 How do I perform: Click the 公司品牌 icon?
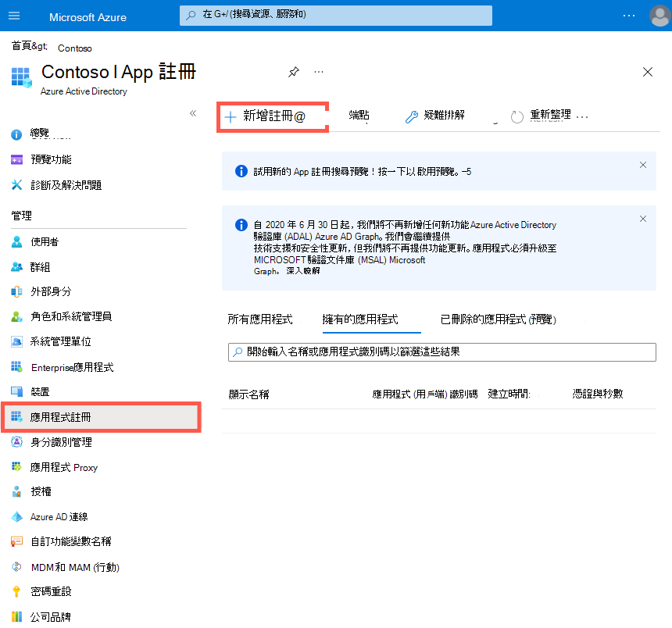coord(16,617)
